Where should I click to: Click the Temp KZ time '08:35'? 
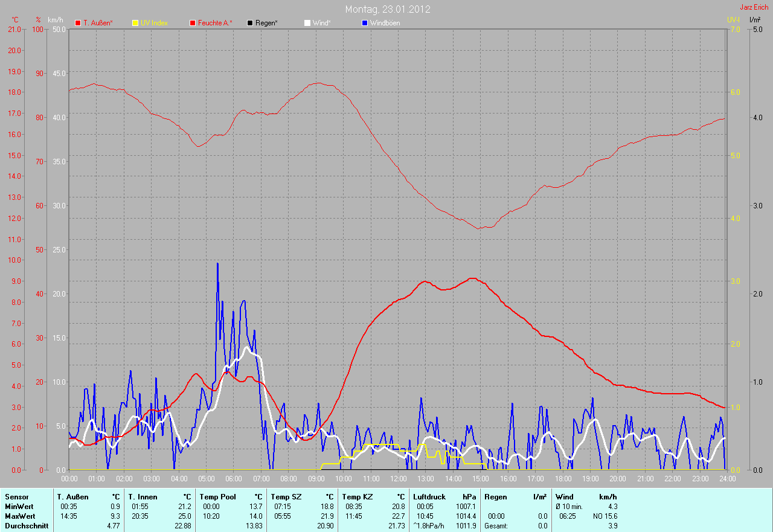354,507
